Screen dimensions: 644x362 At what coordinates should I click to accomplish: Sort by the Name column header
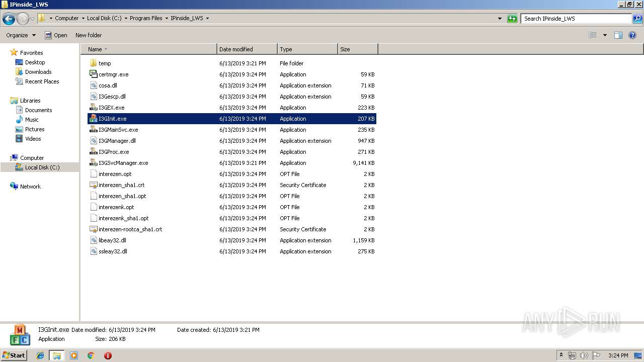click(149, 49)
